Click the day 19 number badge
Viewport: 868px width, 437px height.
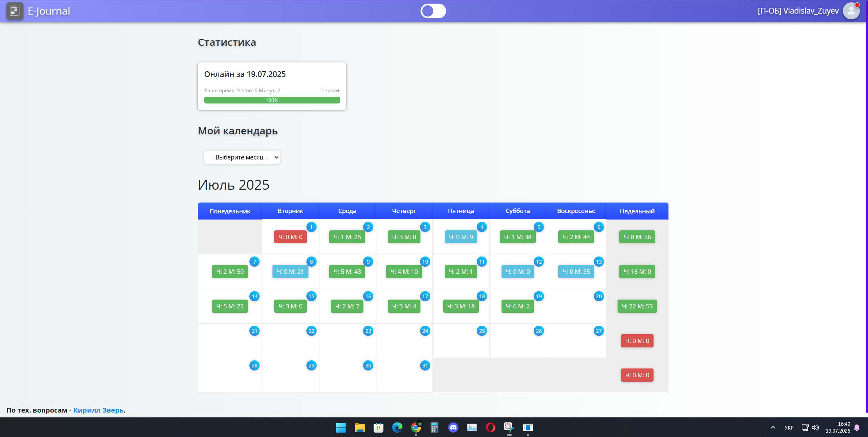tap(539, 296)
